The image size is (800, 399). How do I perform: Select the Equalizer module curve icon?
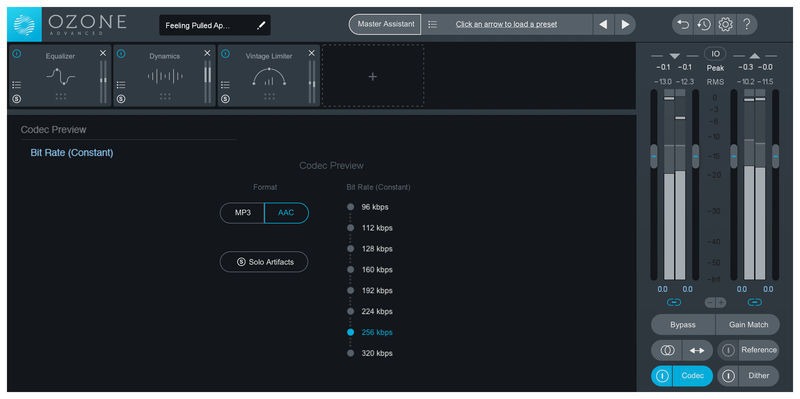click(60, 77)
